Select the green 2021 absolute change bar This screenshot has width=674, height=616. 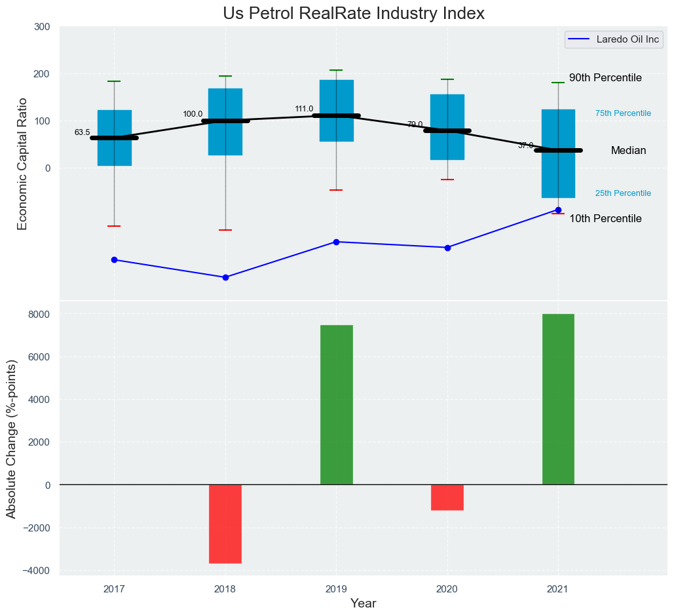(x=558, y=399)
